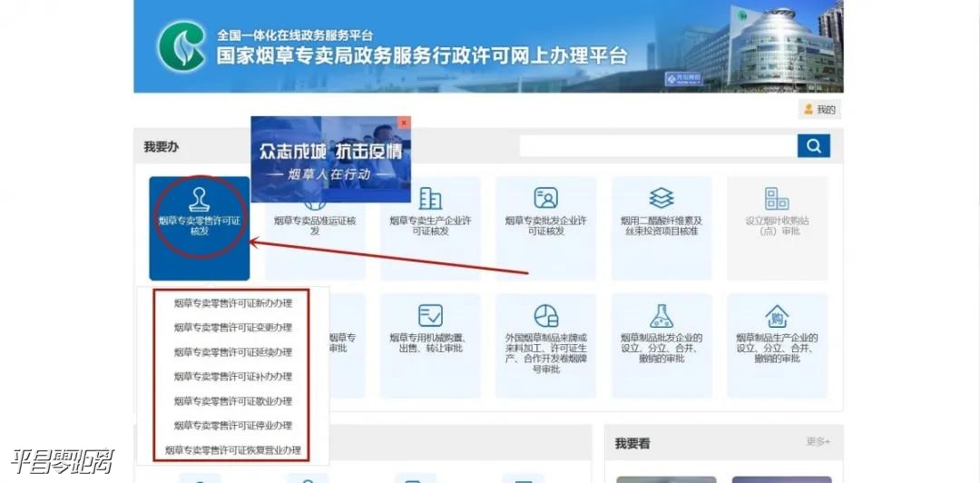Click the grid icon above 设立烟叶收购站(点)审批

777,198
